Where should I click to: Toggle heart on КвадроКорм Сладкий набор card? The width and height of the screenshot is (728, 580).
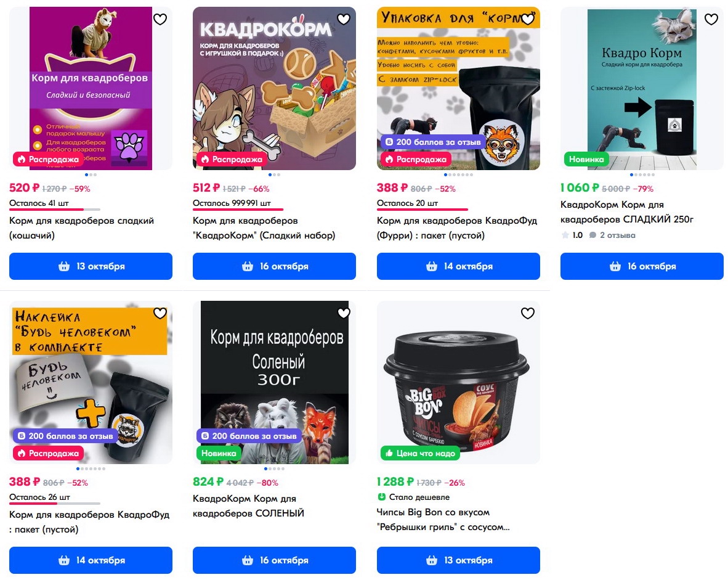[344, 19]
